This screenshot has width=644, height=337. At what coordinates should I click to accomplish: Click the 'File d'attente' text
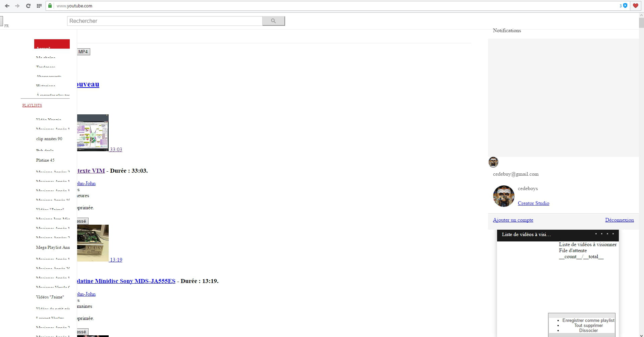click(573, 250)
